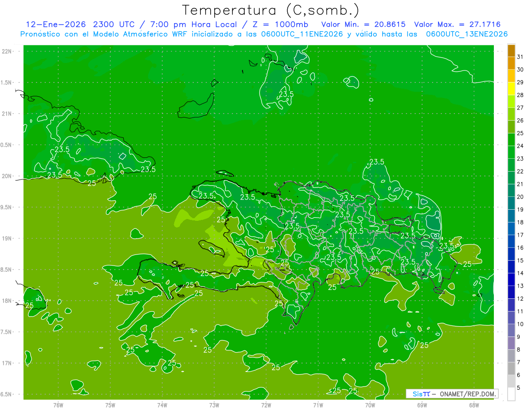Click the 69W longitude label
The height and width of the screenshot is (411, 532).
(422, 405)
